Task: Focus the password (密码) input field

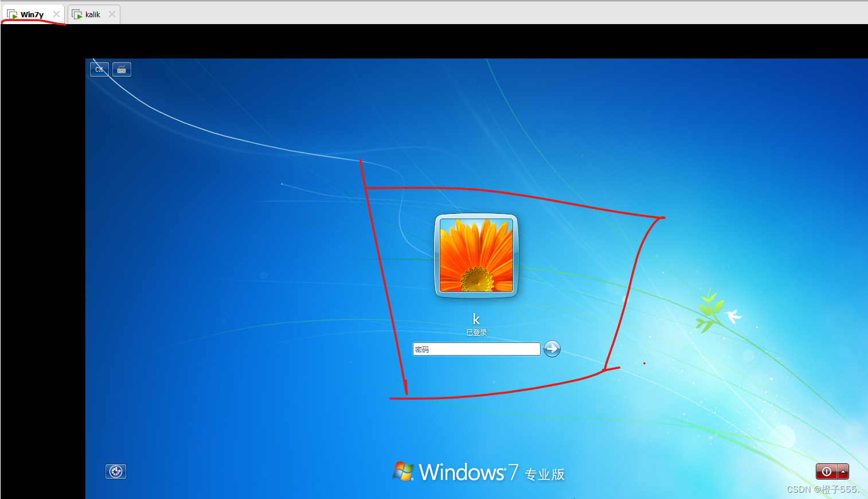Action: [x=476, y=349]
